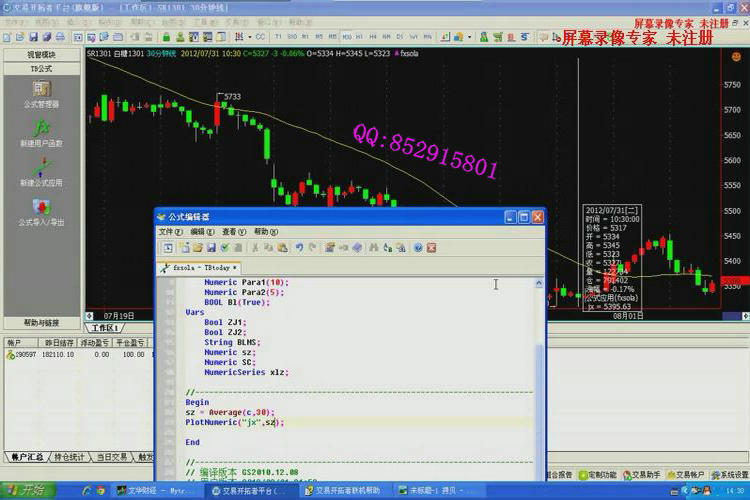Select the 新建公式应用 sidebar icon

click(x=41, y=170)
